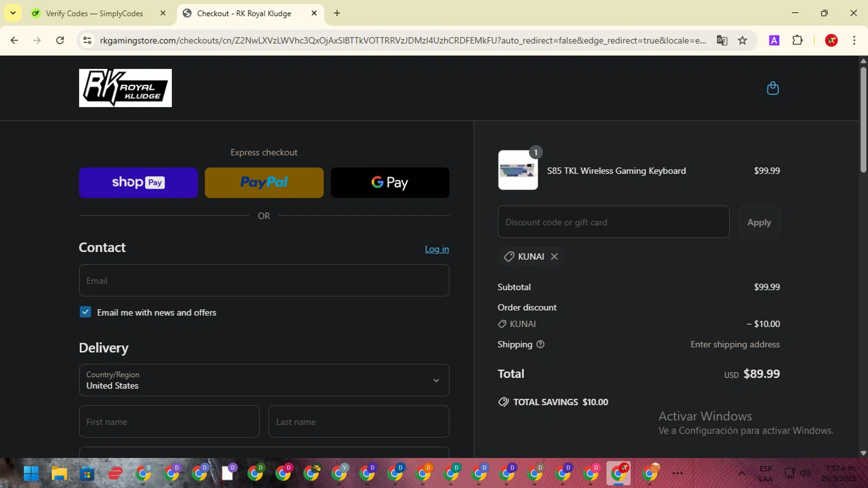Open the blank document icon in taskbar

click(x=227, y=474)
